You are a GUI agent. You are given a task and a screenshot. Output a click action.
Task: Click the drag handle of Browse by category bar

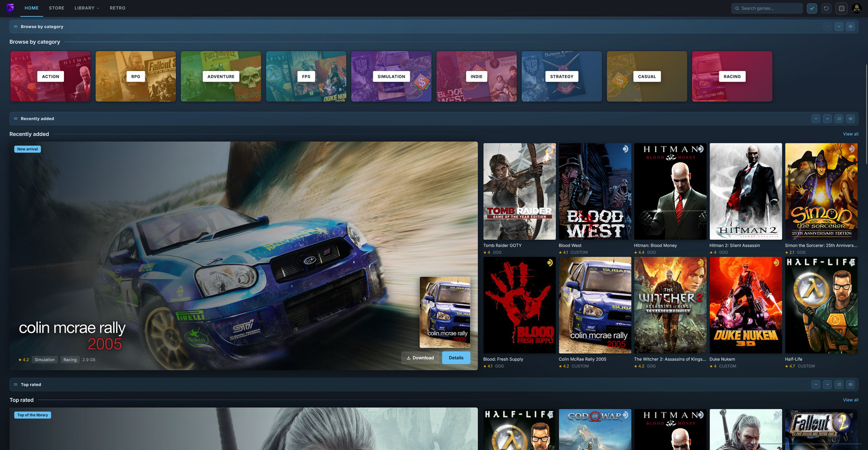tap(16, 27)
